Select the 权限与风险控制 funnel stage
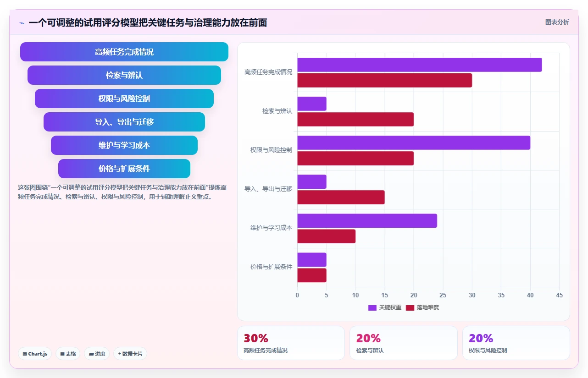 coord(124,99)
